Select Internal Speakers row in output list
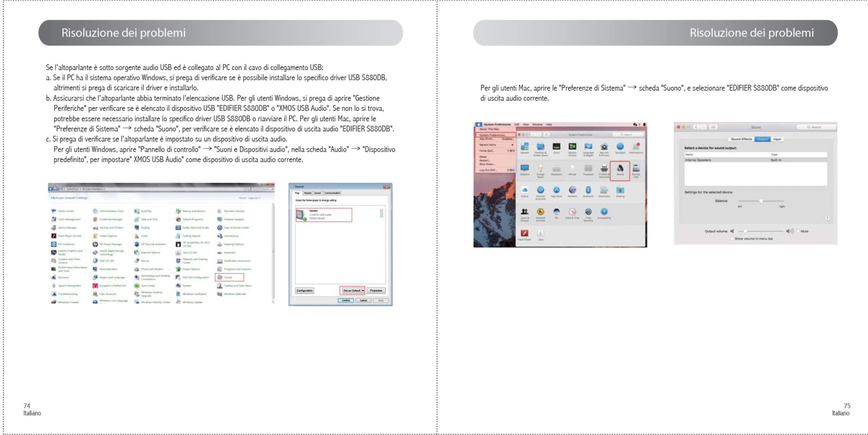868x435 pixels. tap(756, 160)
